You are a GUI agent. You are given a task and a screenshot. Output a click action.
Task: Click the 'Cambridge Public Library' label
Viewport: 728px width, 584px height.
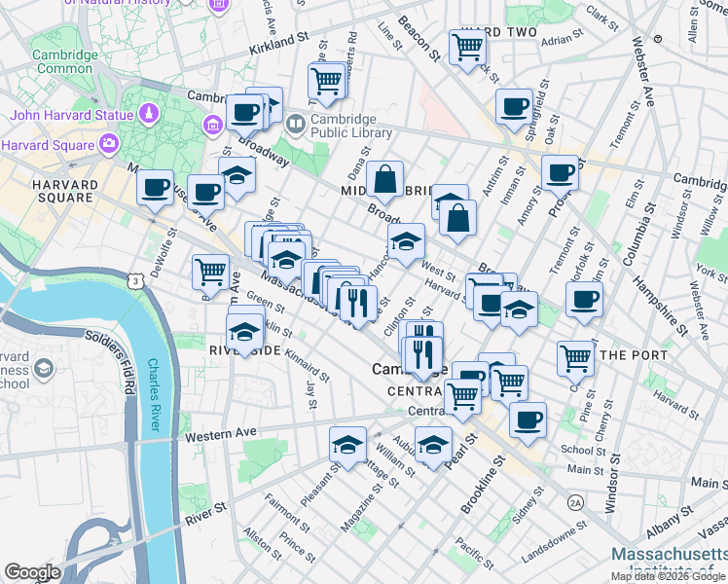pos(351,126)
